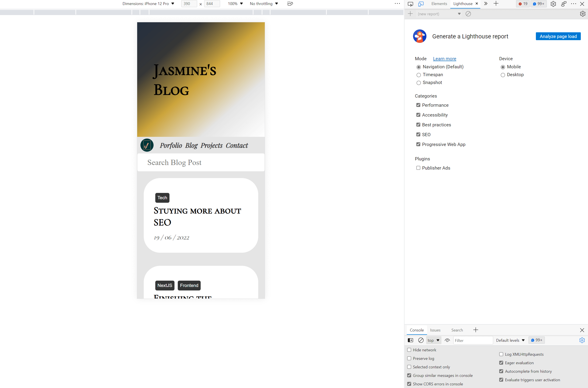
Task: Click the rotate screen icon
Action: (x=290, y=4)
